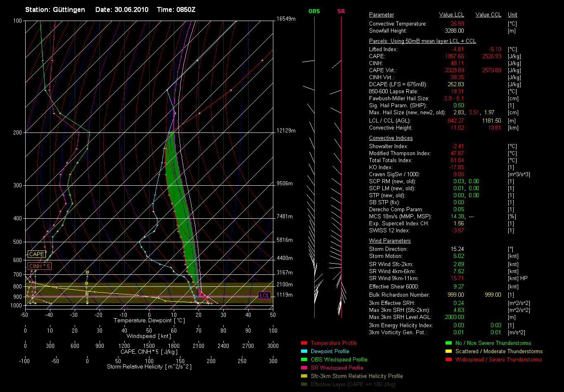Click the red Temperature Profile legend swatch

[x=304, y=343]
